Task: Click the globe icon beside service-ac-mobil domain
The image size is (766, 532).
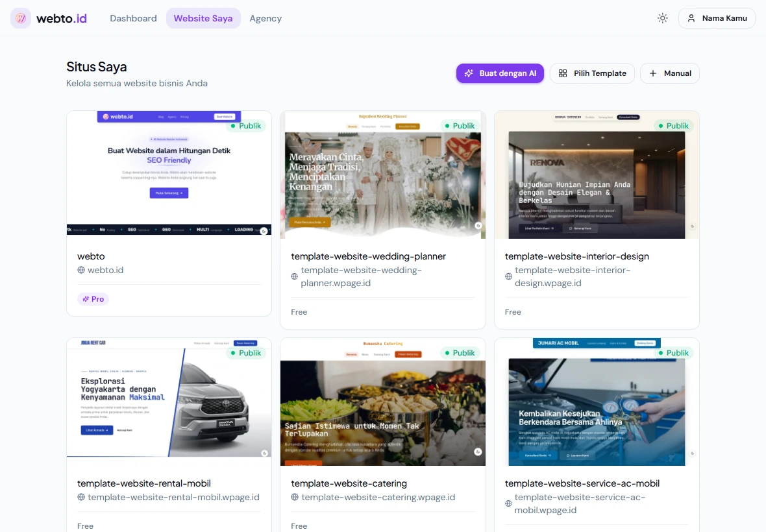Action: tap(508, 503)
